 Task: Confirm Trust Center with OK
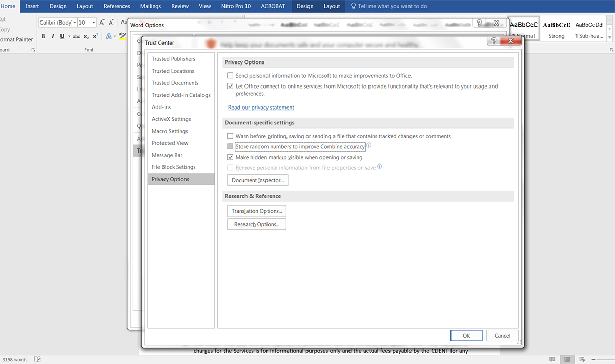click(466, 336)
